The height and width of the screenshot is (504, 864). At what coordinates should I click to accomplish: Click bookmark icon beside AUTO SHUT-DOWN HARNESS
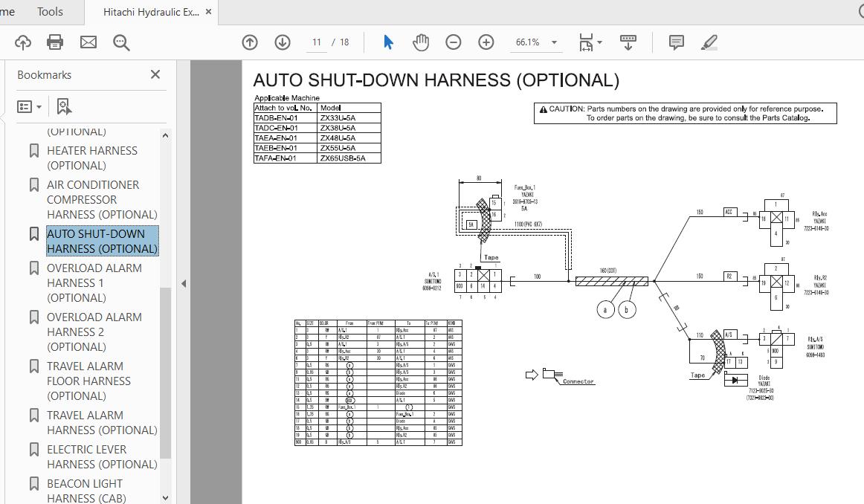pos(34,233)
